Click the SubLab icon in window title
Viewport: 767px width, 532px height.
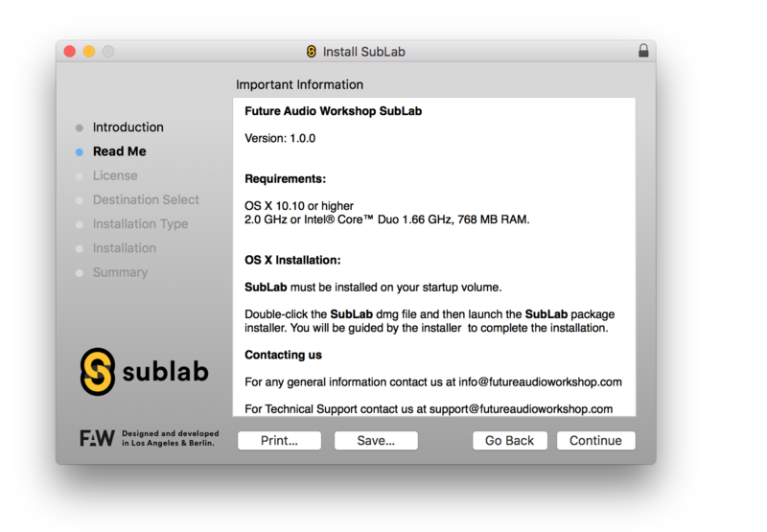click(x=311, y=51)
